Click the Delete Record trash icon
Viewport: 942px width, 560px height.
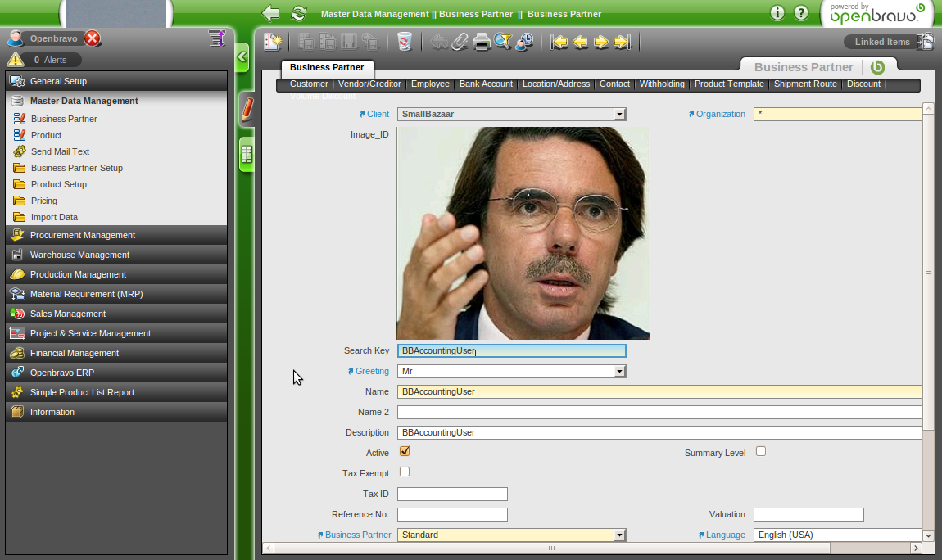tap(404, 42)
